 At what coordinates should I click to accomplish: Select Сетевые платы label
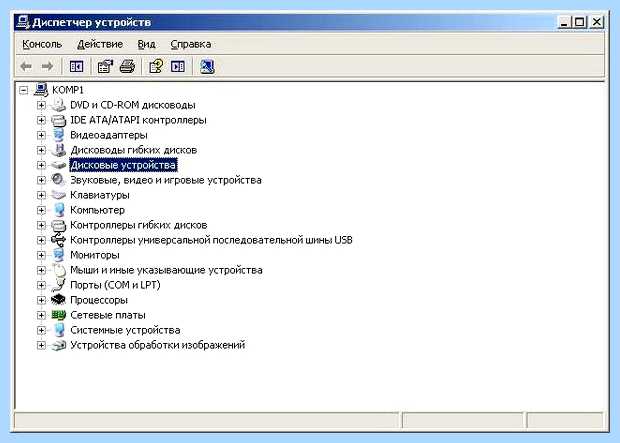[108, 315]
